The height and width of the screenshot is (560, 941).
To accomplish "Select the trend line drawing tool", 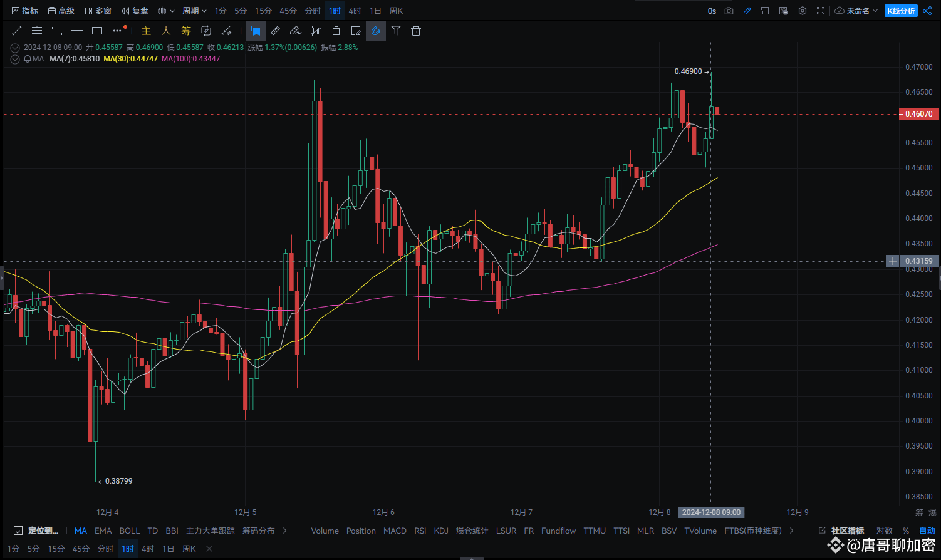I will point(17,31).
